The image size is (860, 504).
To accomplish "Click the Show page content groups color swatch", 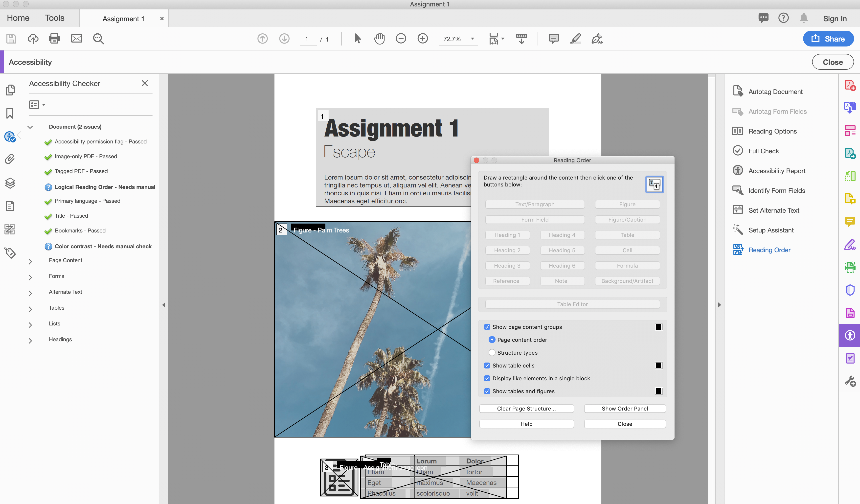I will click(658, 327).
